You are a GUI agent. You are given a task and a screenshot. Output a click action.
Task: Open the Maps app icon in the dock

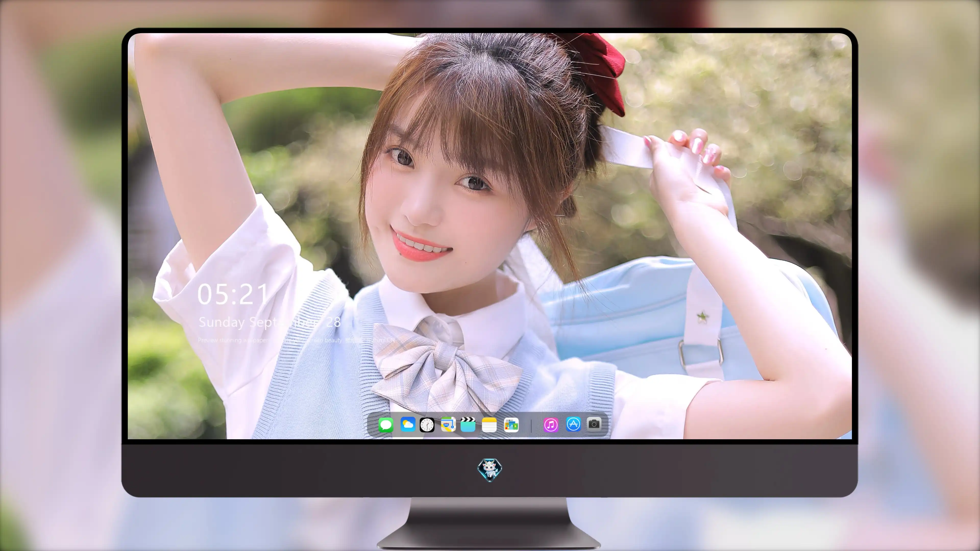tap(448, 424)
